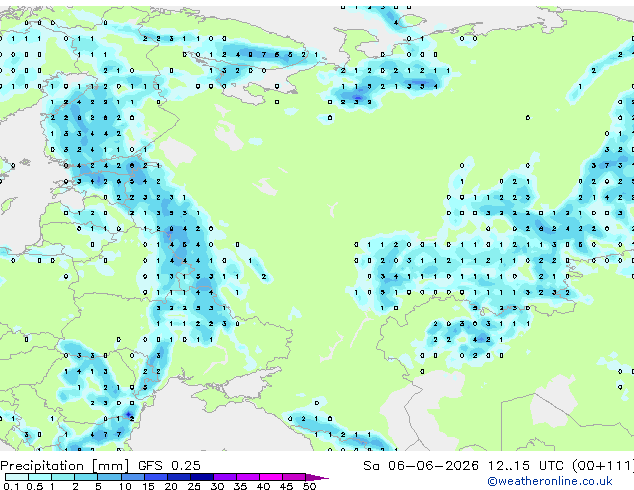Pick the dark navy swatch between 25 and 30
This screenshot has width=634, height=490.
(x=202, y=477)
